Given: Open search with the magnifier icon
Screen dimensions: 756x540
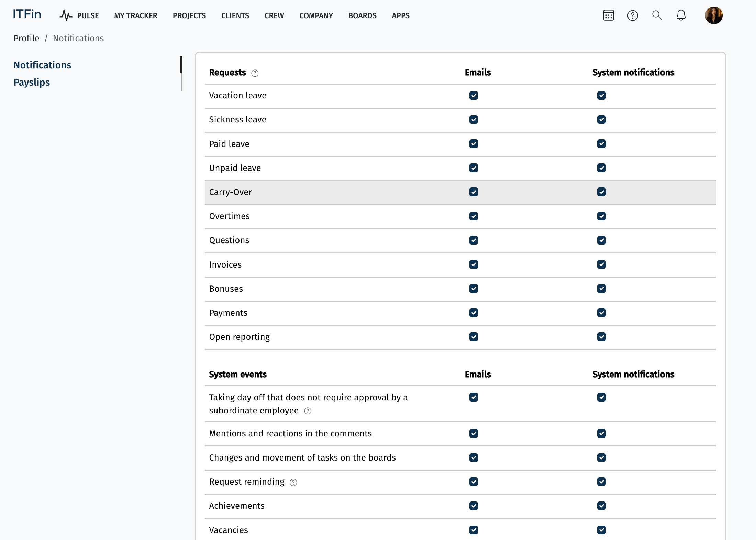Looking at the screenshot, I should (657, 15).
